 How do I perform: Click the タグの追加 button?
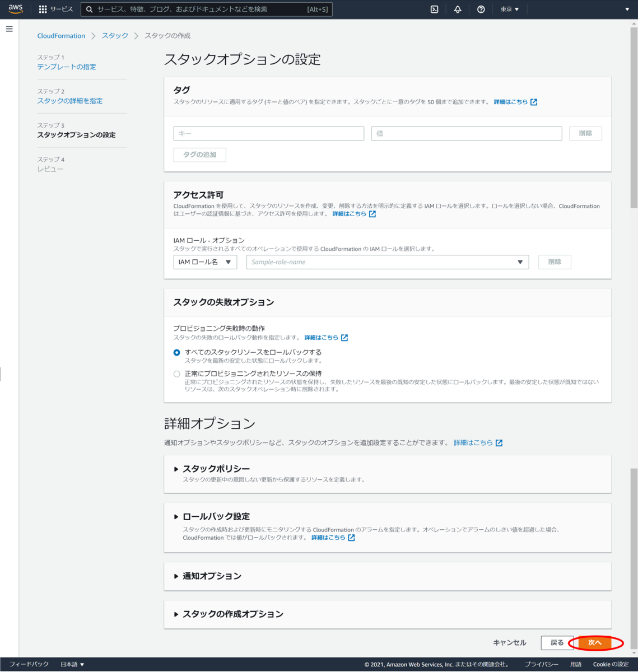200,155
